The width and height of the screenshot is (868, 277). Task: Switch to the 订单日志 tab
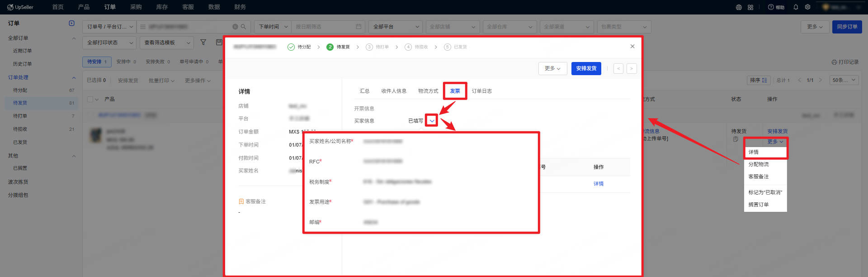[x=482, y=91]
